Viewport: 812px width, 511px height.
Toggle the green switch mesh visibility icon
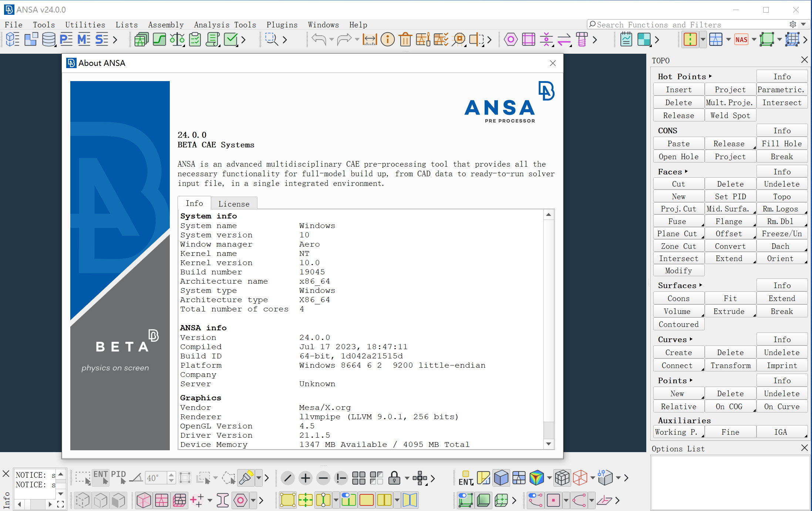[x=465, y=500]
